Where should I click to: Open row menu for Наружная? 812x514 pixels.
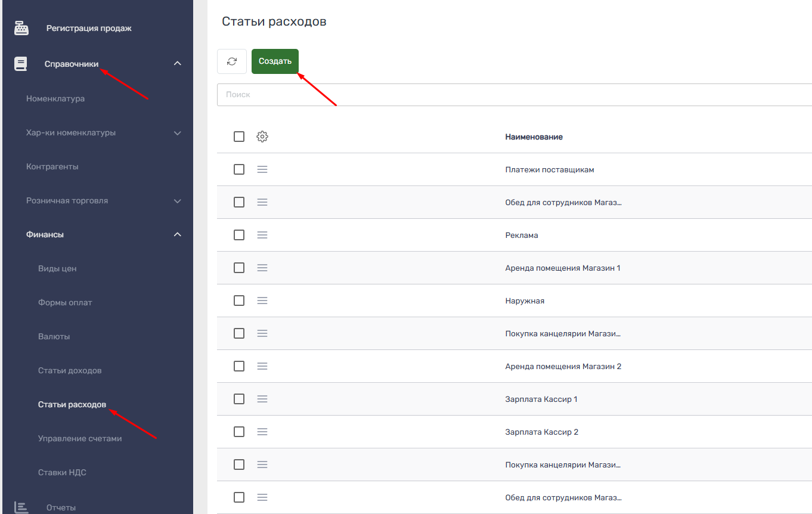pos(262,301)
